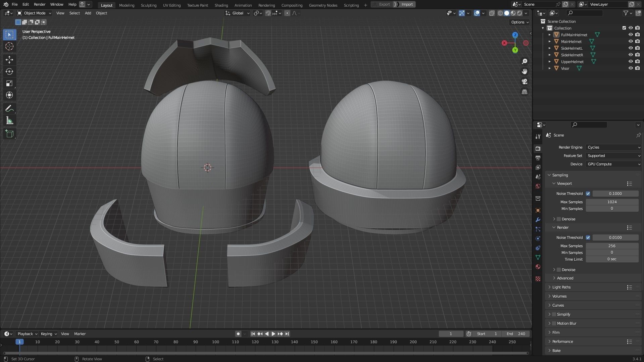The height and width of the screenshot is (362, 644).
Task: Open the File menu
Action: point(14,4)
